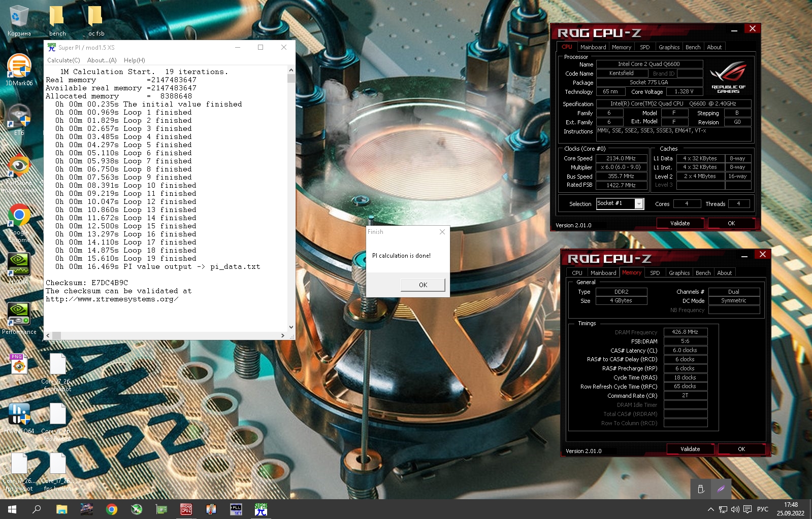Click OK in CPU-Z timings window
The height and width of the screenshot is (519, 812).
coord(741,449)
